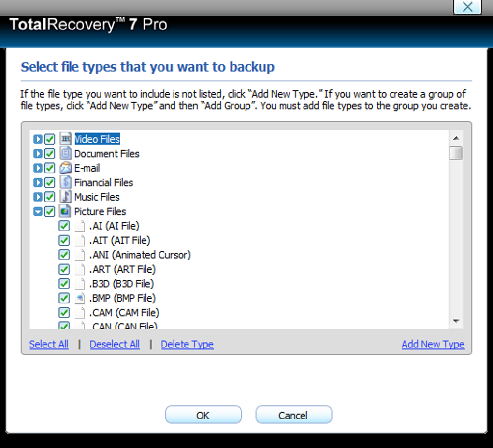The height and width of the screenshot is (448, 493).
Task: Select the '.ANI (Animated Cursor)' entry
Action: pyautogui.click(x=140, y=255)
